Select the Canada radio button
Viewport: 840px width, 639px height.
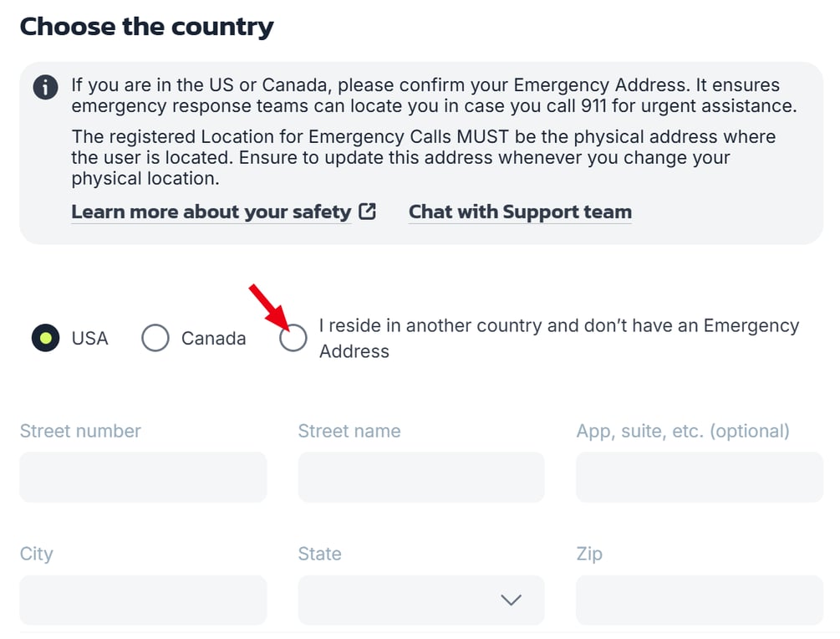155,338
